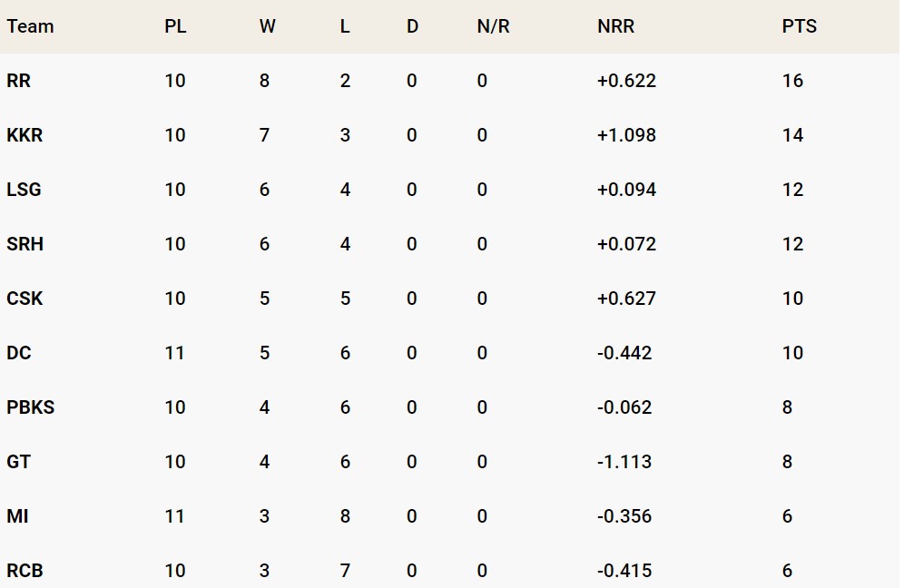
Task: Click the W column header
Action: coord(267,26)
